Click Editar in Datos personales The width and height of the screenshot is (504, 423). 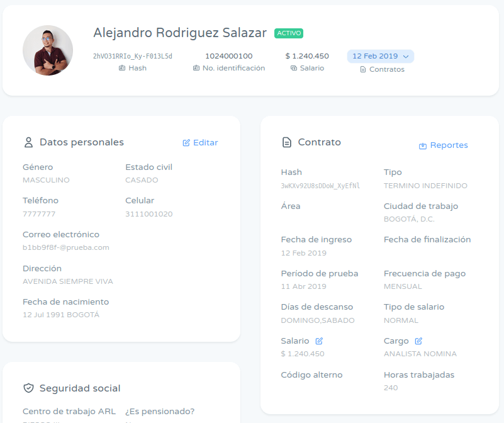click(200, 143)
